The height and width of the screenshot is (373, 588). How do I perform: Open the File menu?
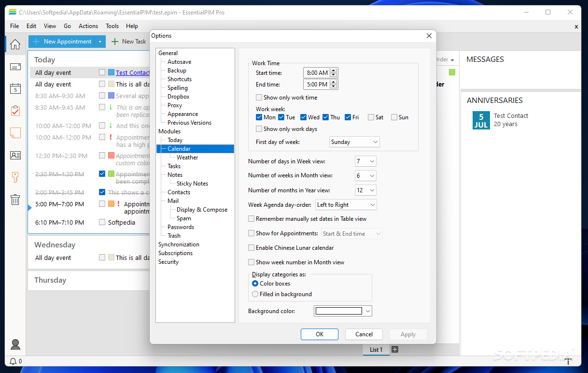(14, 26)
